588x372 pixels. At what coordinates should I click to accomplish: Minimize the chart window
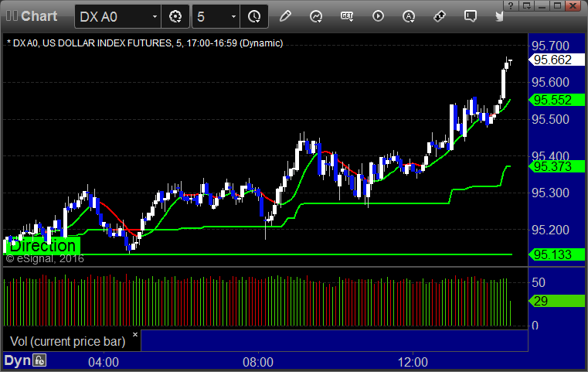[x=542, y=5]
